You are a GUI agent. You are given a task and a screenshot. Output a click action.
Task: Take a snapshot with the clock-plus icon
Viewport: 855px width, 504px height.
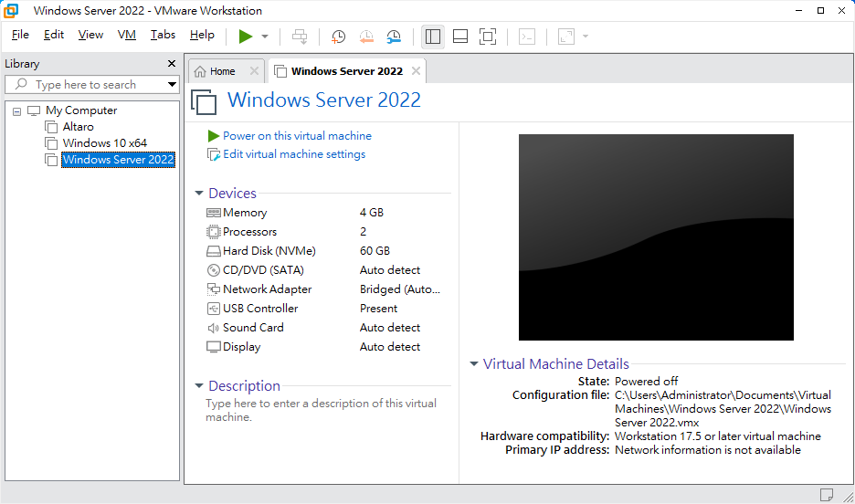pos(338,37)
